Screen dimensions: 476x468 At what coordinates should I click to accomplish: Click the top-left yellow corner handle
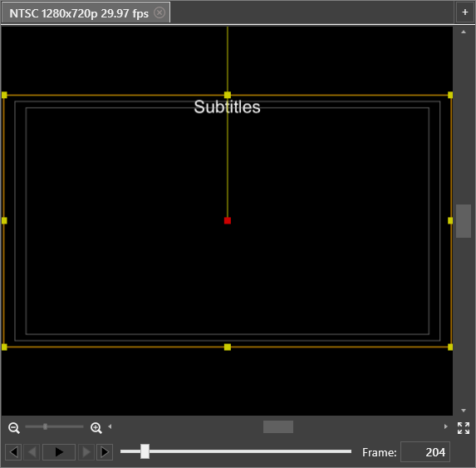pyautogui.click(x=4, y=95)
